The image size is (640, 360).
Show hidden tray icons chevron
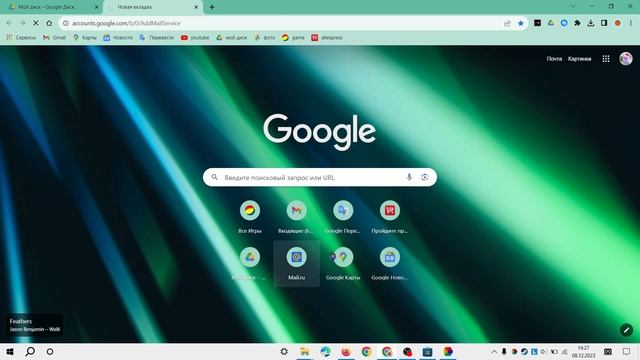[494, 351]
